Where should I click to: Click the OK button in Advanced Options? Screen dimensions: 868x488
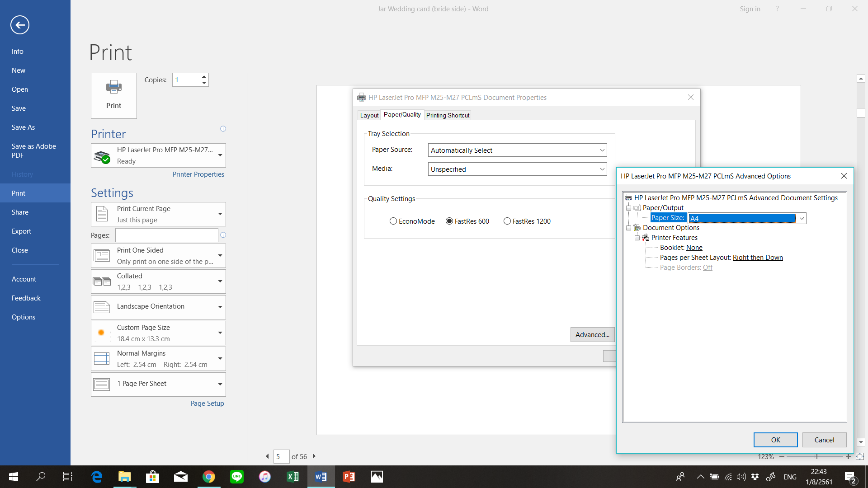click(x=775, y=440)
